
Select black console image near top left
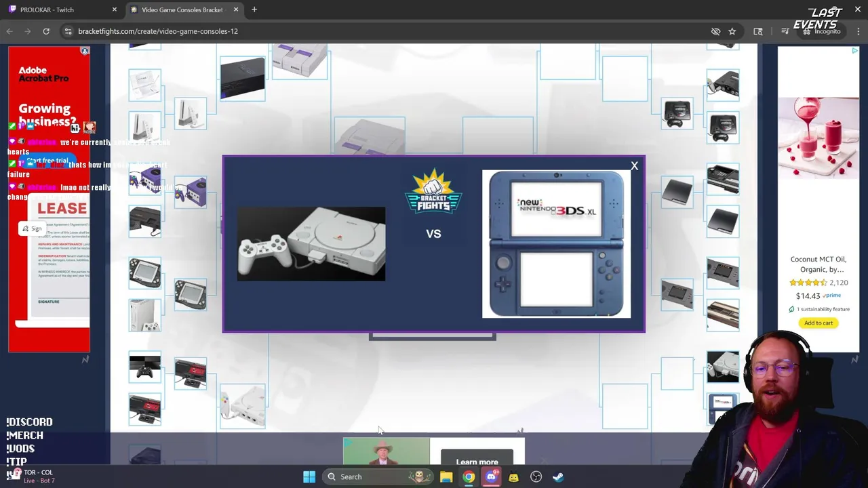(242, 79)
